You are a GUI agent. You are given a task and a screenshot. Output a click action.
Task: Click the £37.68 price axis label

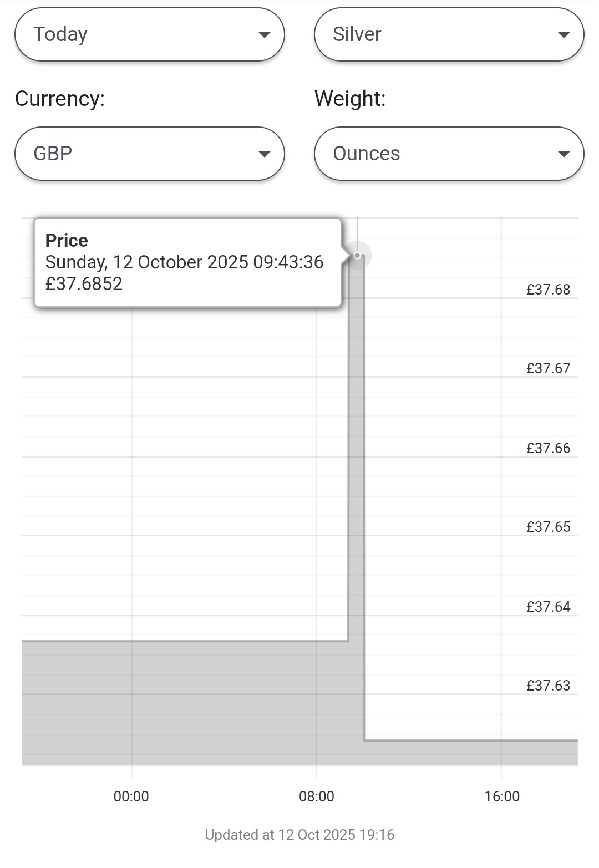tap(548, 290)
